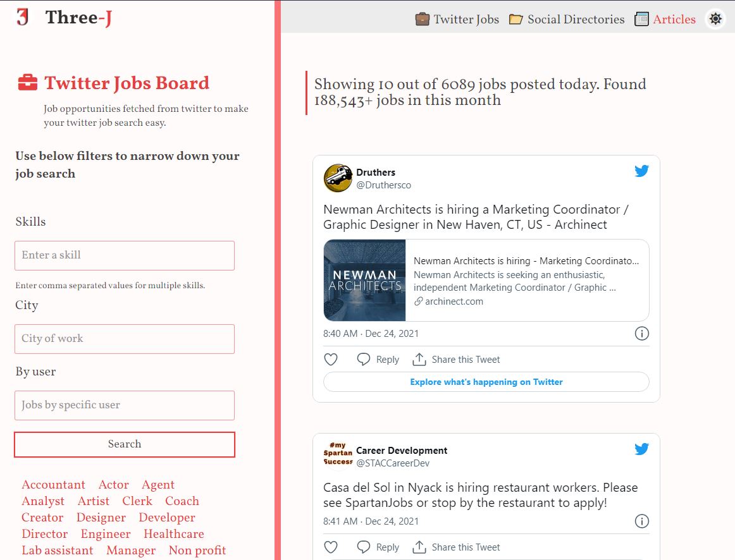The height and width of the screenshot is (560, 735).
Task: Open the Non profit job category
Action: tap(197, 550)
